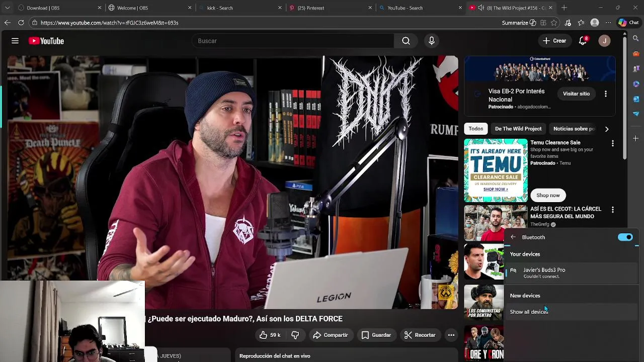Select Noticias sobre chip
The width and height of the screenshot is (644, 362).
point(574,129)
